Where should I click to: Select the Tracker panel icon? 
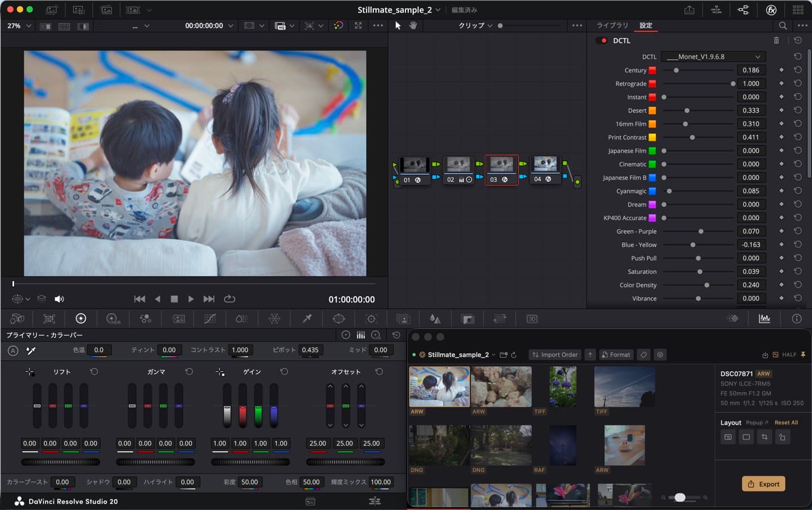click(370, 319)
